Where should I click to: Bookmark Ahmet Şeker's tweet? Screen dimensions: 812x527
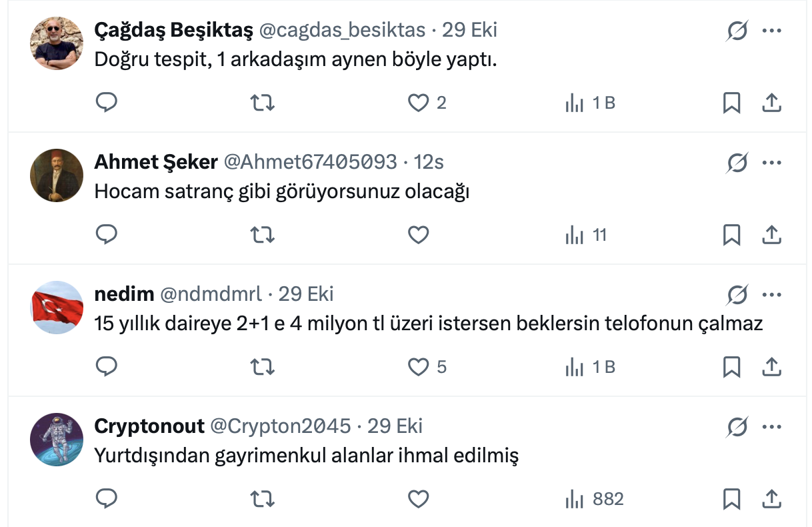pos(731,235)
